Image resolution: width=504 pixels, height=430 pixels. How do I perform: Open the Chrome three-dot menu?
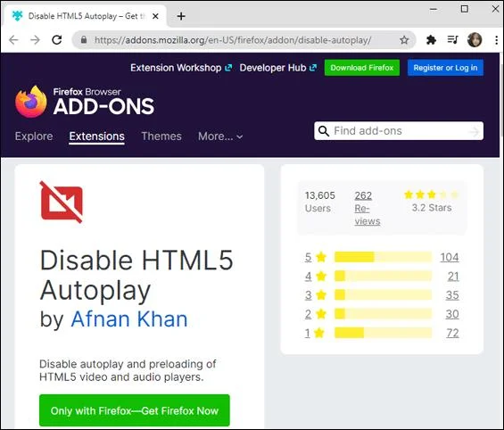coord(496,40)
